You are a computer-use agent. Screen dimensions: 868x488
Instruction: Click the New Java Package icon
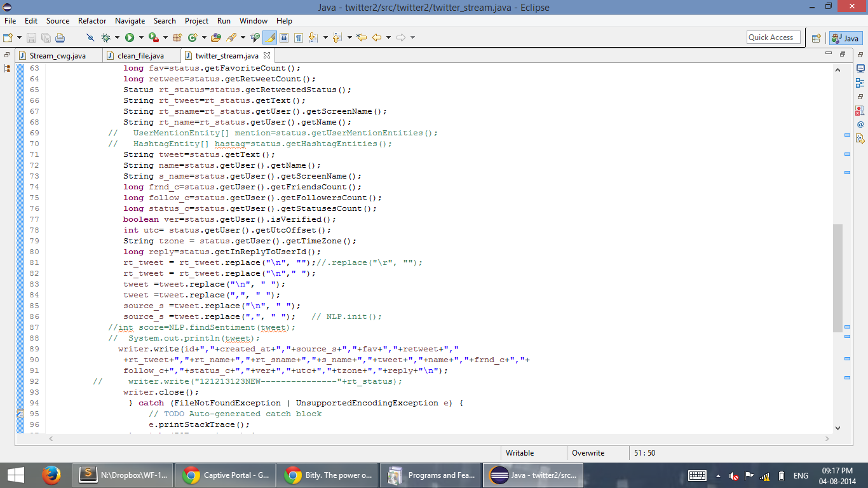(177, 37)
